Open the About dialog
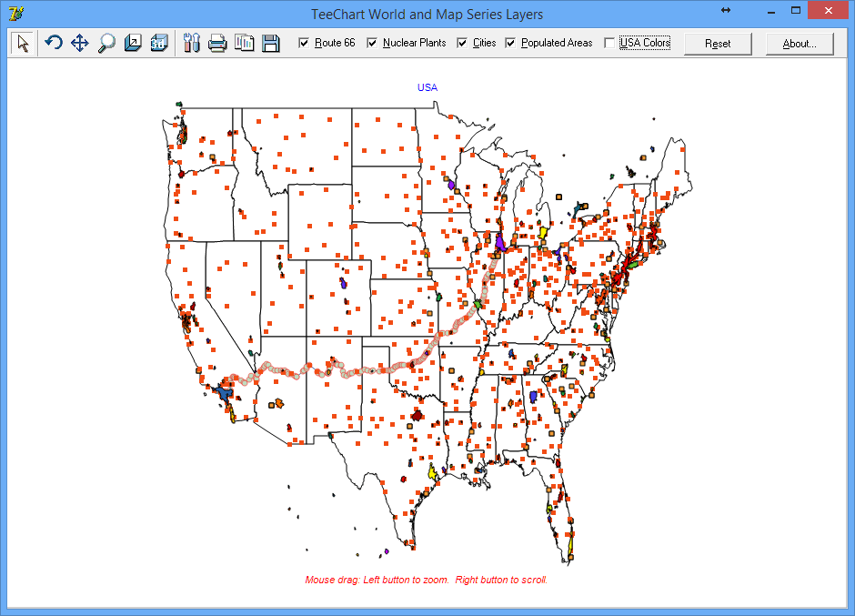This screenshot has height=616, width=855. tap(799, 43)
